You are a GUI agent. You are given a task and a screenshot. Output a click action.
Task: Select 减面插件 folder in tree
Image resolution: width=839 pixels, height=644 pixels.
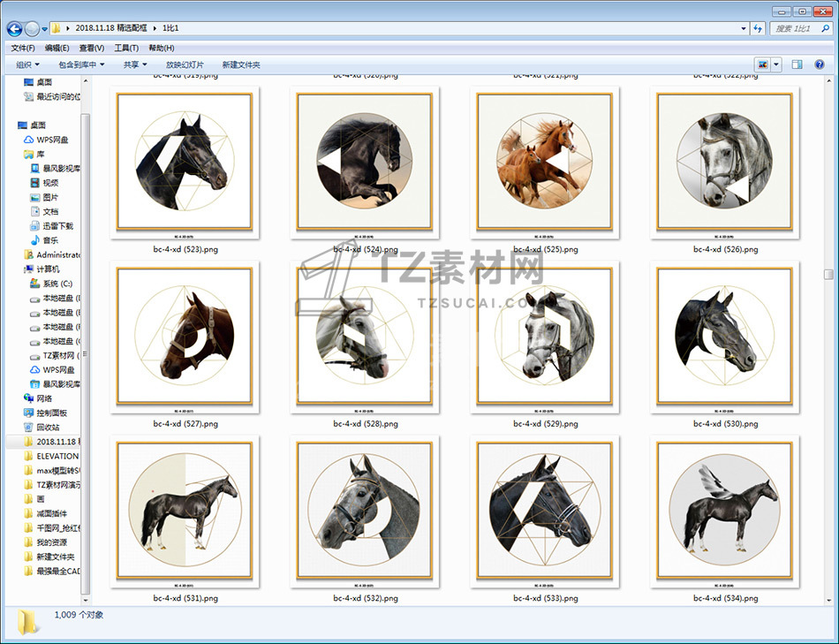(45, 513)
